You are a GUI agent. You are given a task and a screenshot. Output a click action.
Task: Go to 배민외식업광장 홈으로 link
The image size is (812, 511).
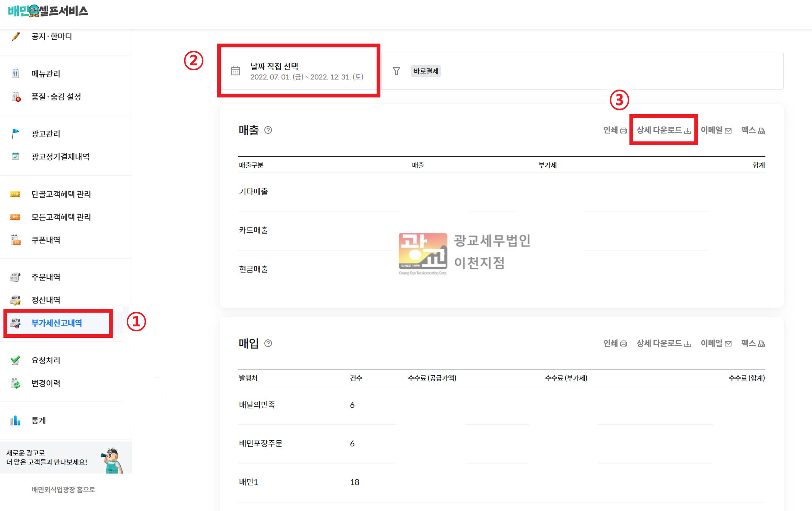point(63,490)
